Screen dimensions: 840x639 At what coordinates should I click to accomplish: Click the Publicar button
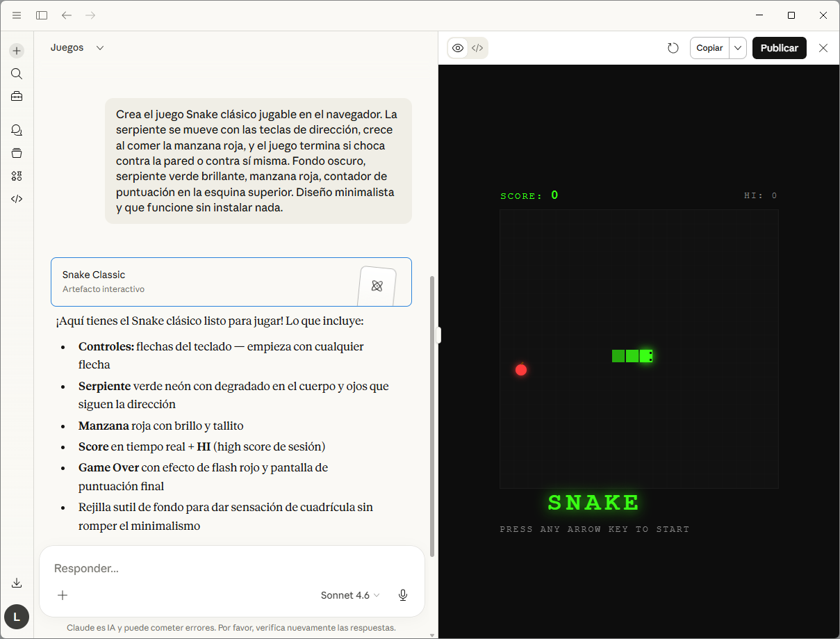coord(779,48)
